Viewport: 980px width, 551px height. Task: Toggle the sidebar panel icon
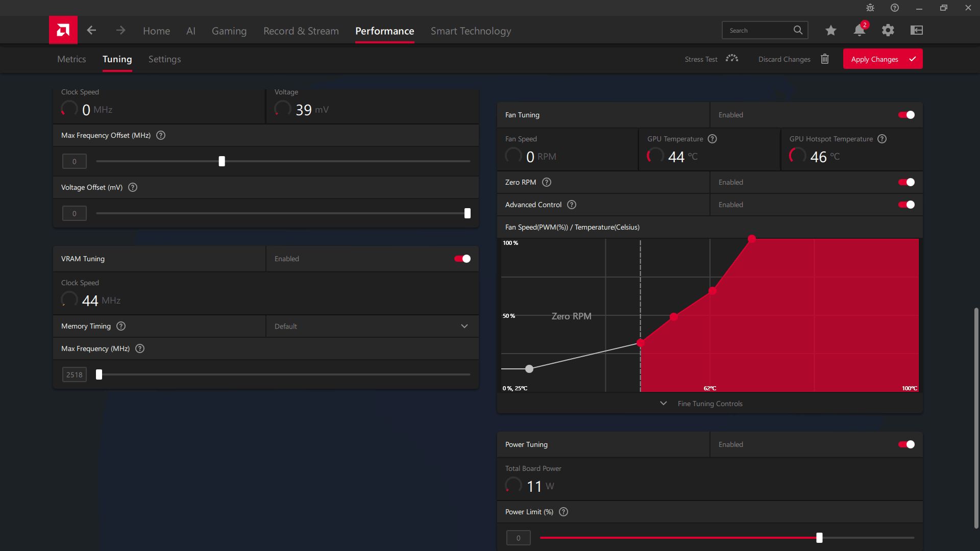(x=916, y=31)
